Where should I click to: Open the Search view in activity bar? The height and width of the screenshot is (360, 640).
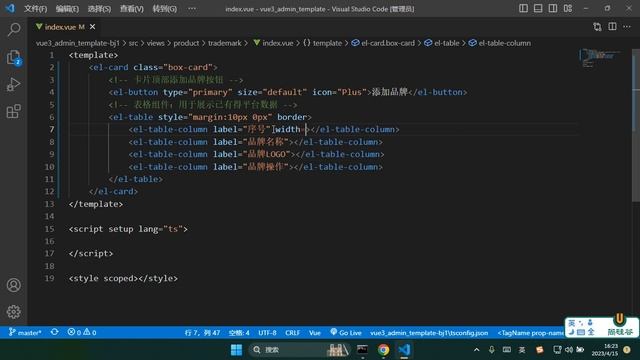click(x=13, y=29)
